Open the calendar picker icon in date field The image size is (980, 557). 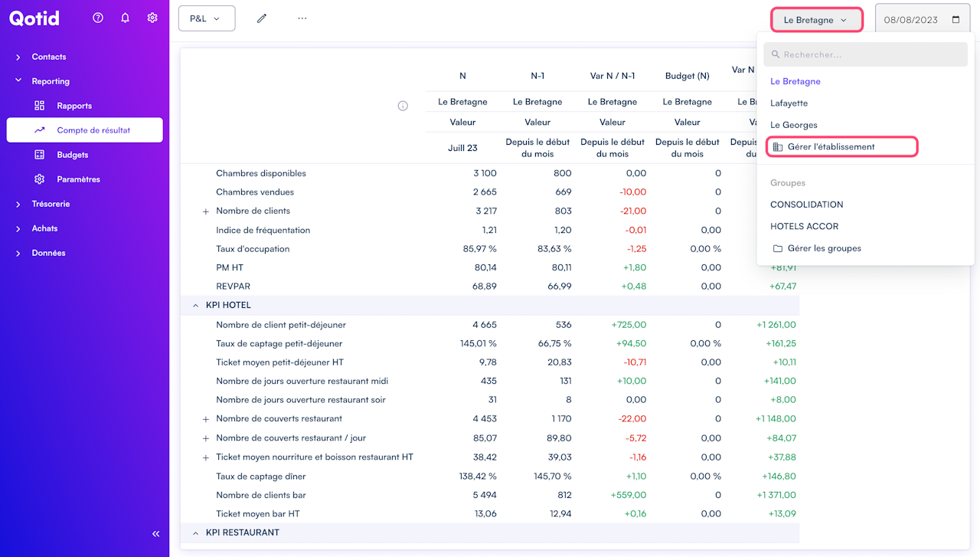955,20
